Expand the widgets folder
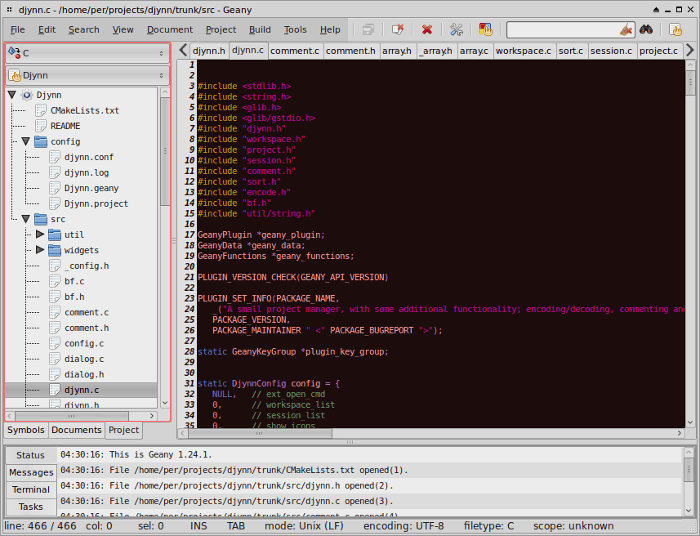This screenshot has height=536, width=700. pos(40,250)
